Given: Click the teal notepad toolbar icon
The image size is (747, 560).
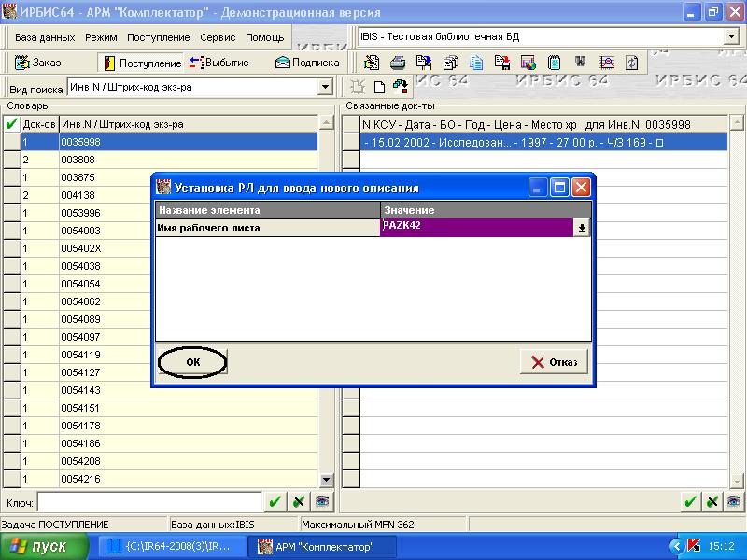Looking at the screenshot, I should 554,63.
